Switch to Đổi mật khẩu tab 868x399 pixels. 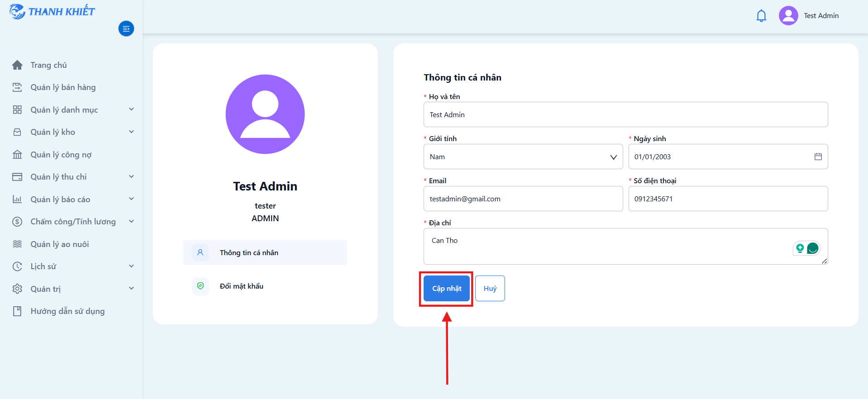[265, 286]
